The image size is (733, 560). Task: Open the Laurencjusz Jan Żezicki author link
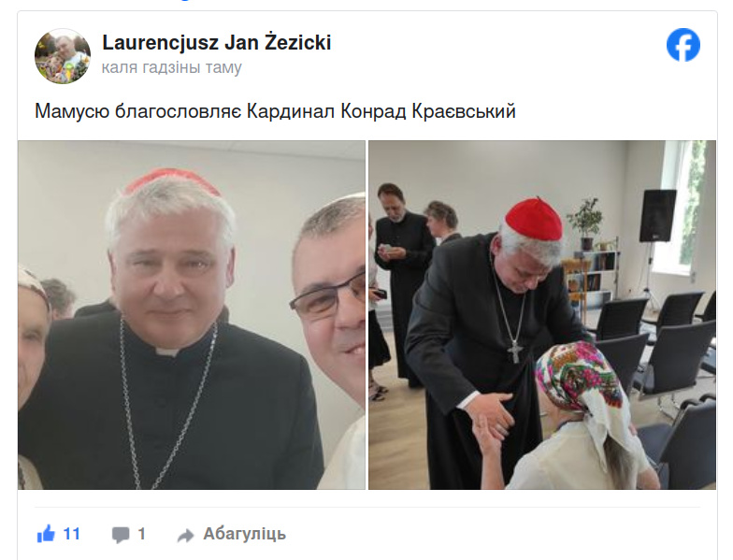[217, 43]
